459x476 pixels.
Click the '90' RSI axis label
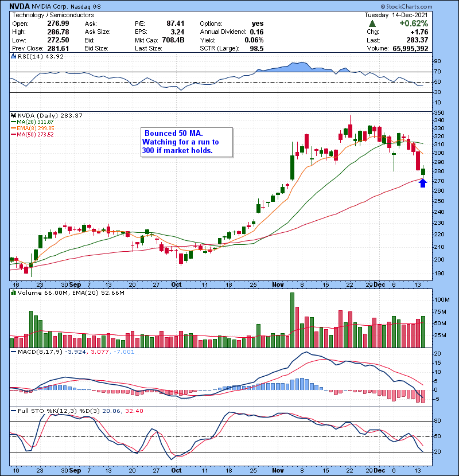pos(437,61)
